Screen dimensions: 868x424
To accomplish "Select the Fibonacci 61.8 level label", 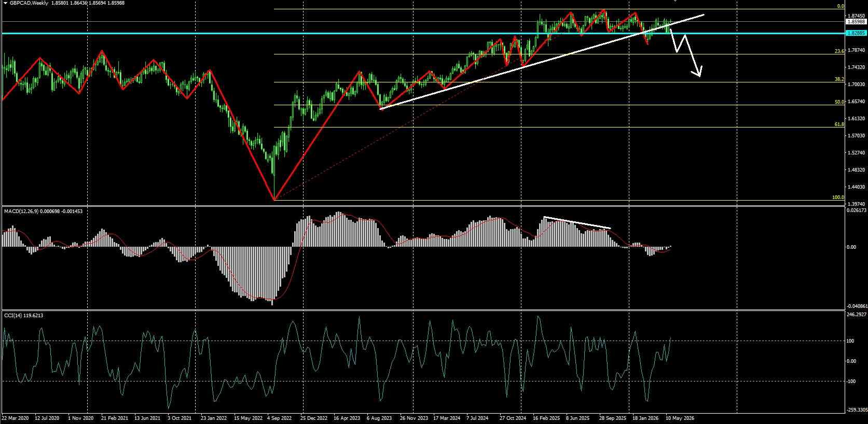I will (x=839, y=124).
